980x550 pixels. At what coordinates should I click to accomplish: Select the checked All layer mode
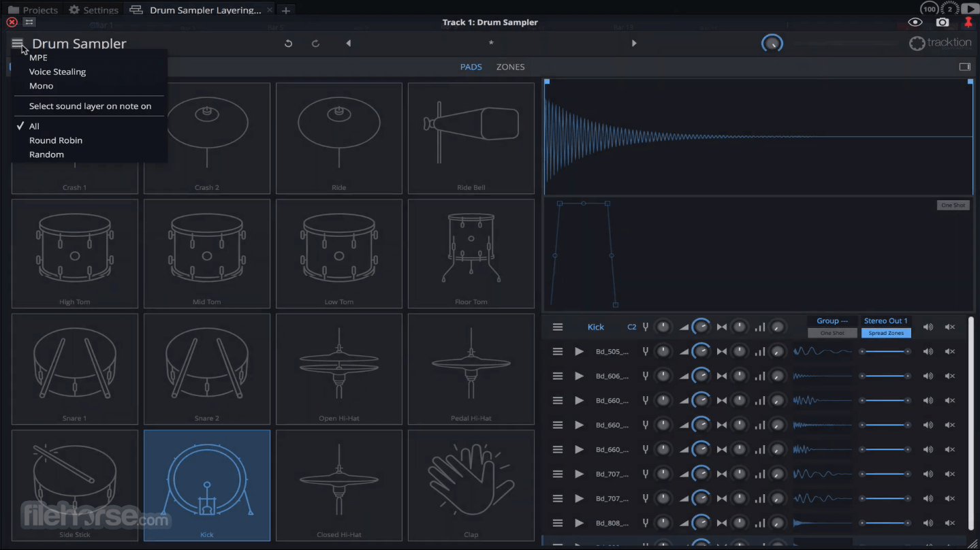34,126
